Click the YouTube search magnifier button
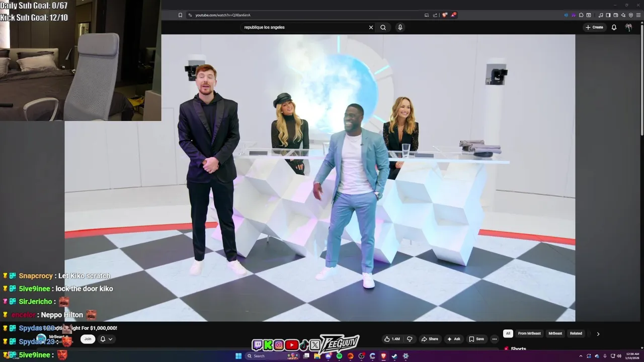 coord(383,27)
